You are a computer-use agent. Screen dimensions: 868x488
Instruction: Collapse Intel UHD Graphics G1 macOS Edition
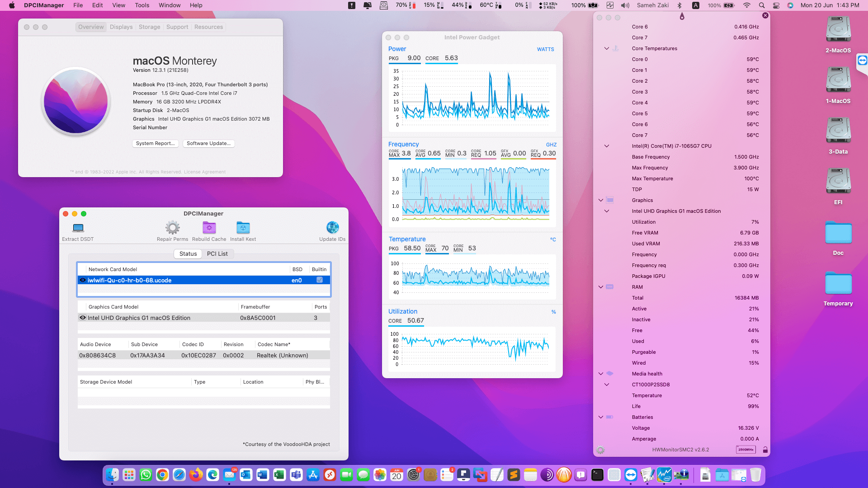(607, 211)
